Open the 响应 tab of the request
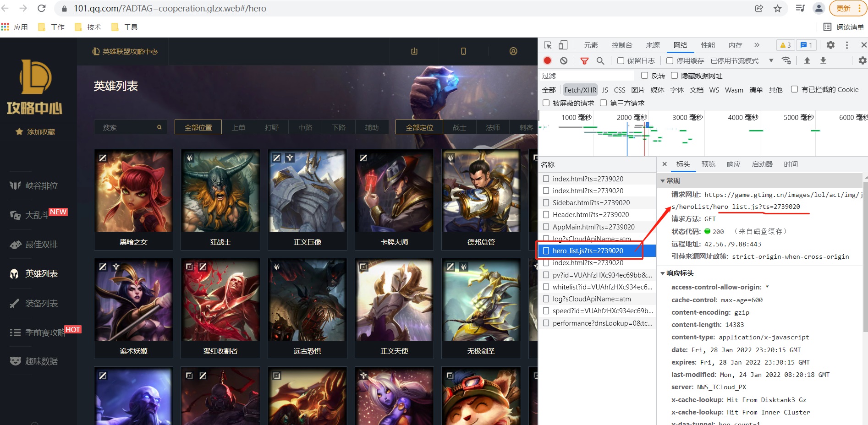Image resolution: width=868 pixels, height=425 pixels. [733, 164]
